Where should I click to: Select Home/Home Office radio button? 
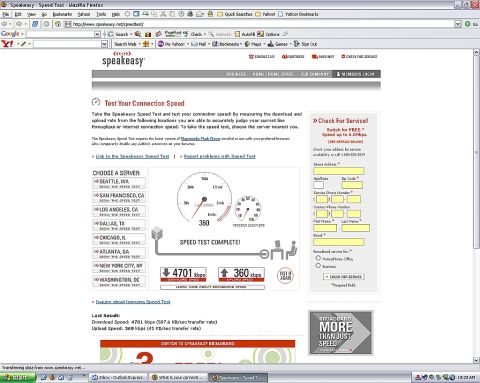tap(318, 258)
